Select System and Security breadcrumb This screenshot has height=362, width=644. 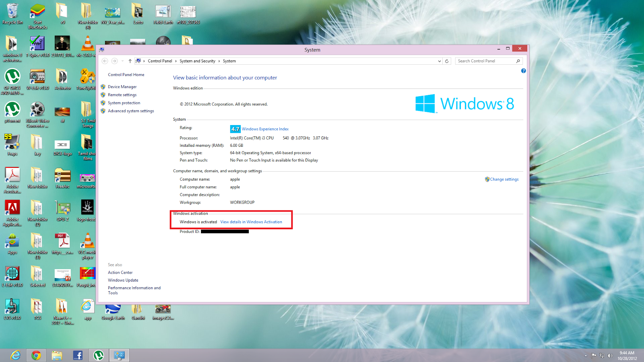(197, 61)
